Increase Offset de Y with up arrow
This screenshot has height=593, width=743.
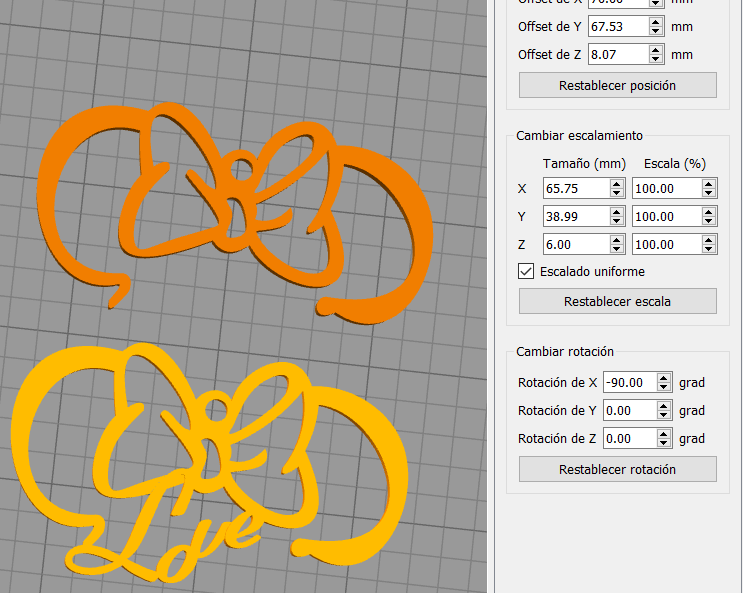click(x=656, y=22)
